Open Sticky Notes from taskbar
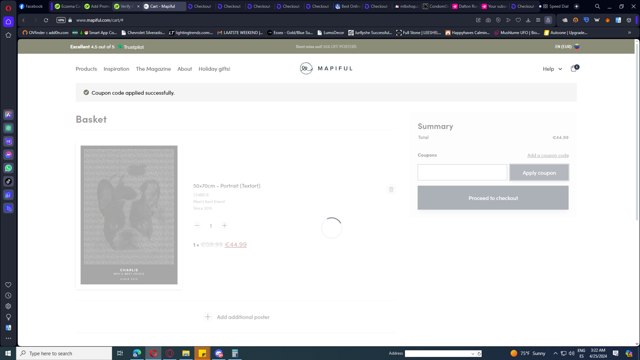This screenshot has height=360, width=640. (x=202, y=353)
